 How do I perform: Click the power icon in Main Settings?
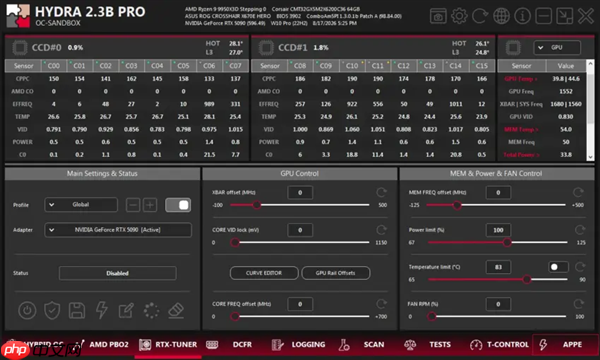pyautogui.click(x=27, y=310)
